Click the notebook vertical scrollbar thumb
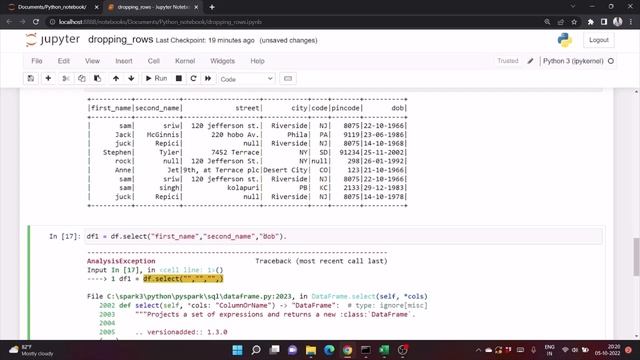Image resolution: width=640 pixels, height=360 pixels. pos(636,257)
